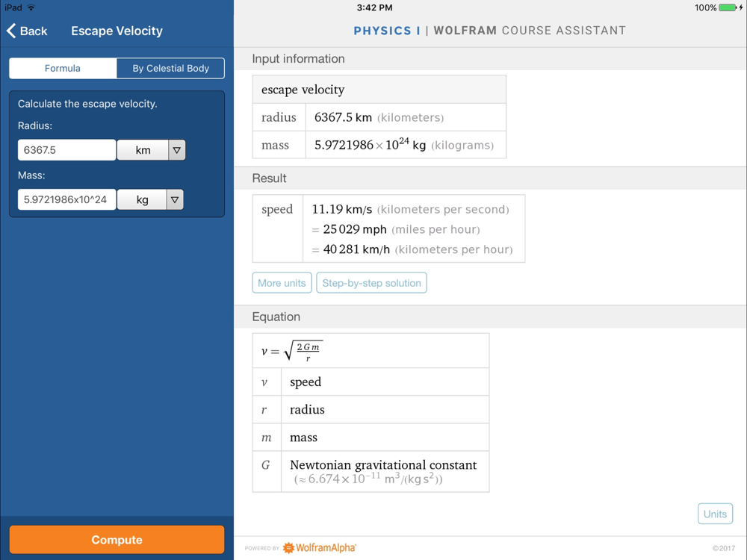
Task: Show More units for the result
Action: coord(282,283)
